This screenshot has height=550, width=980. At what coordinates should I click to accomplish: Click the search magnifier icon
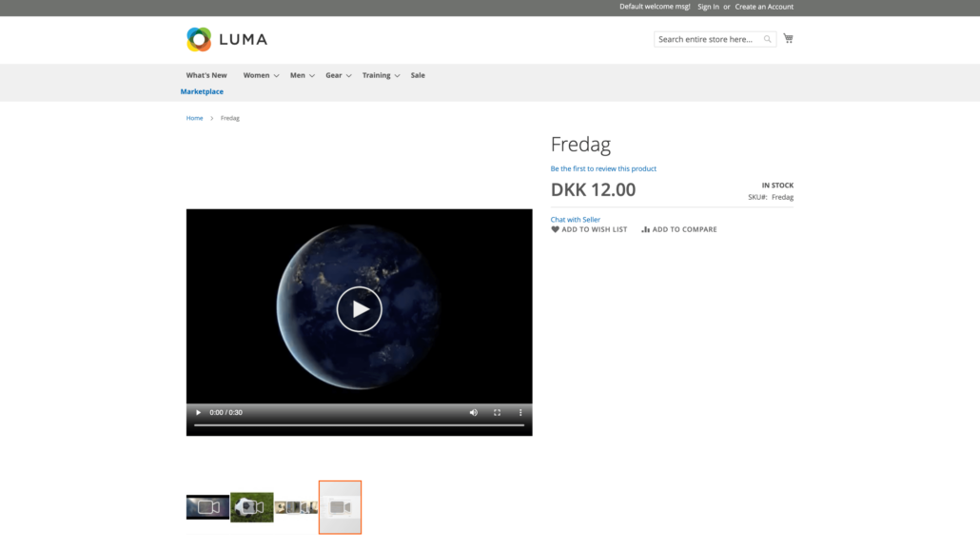[768, 39]
